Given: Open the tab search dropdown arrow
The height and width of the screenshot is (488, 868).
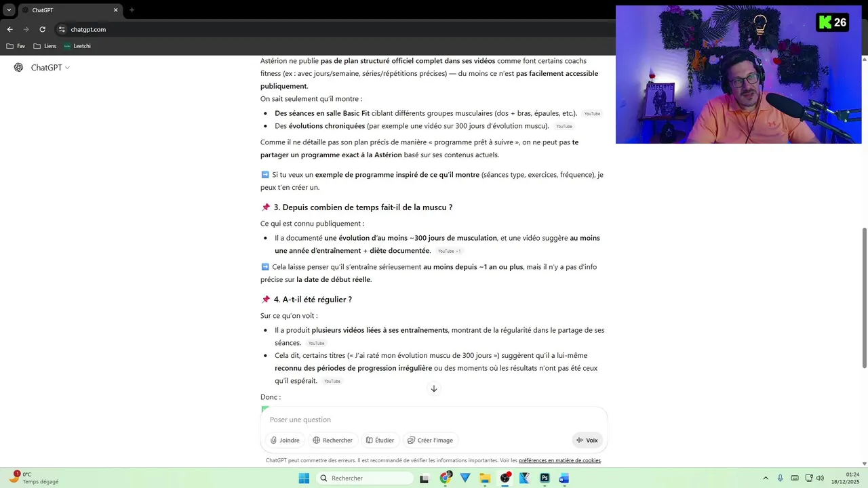Looking at the screenshot, I should click(9, 10).
